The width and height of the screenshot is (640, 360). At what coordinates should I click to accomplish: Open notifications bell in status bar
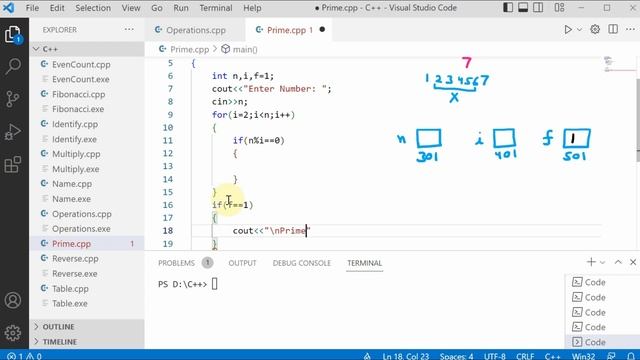pyautogui.click(x=631, y=356)
